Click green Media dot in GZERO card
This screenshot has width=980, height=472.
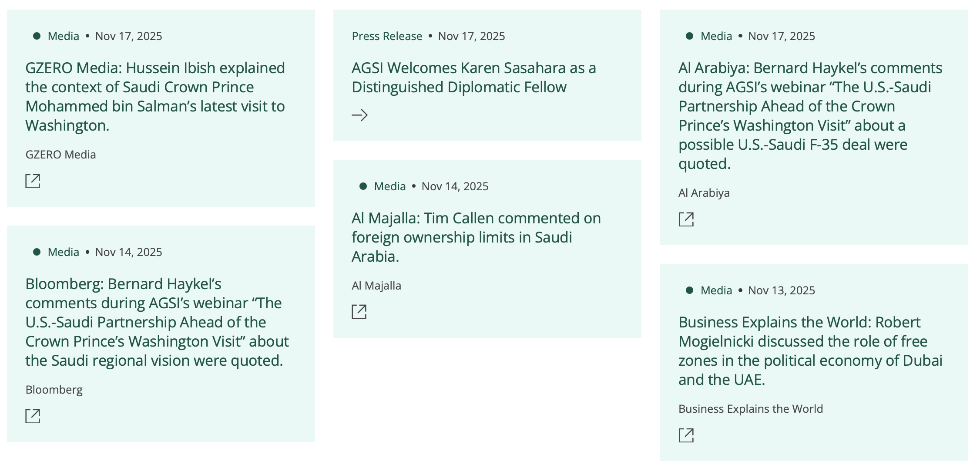click(37, 36)
